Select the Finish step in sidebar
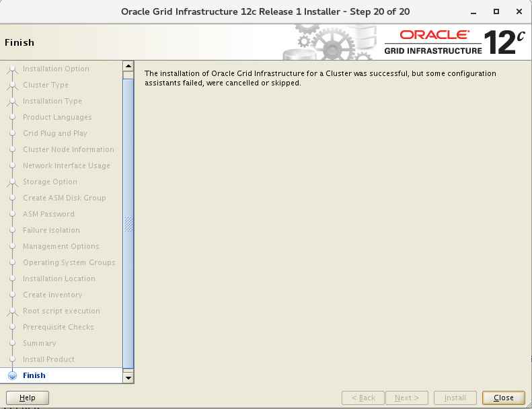The height and width of the screenshot is (409, 532). (34, 375)
